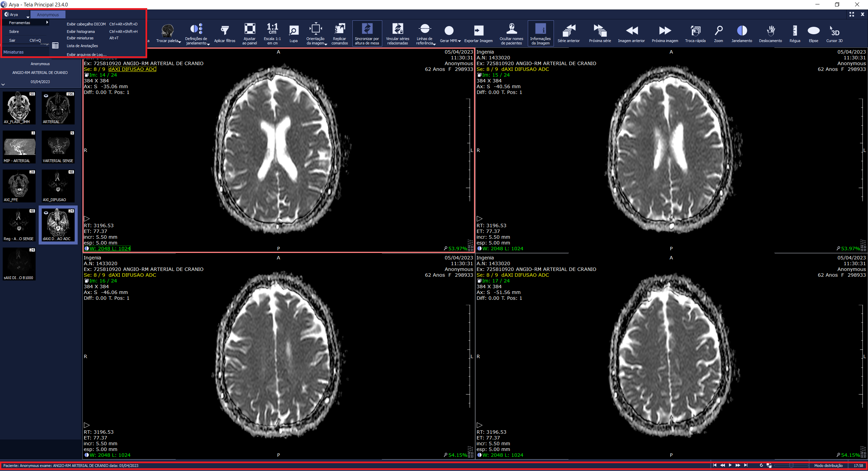Viewport: 868px width, 471px height.
Task: Toggle Ocultar nomes de pacientes
Action: click(x=511, y=33)
